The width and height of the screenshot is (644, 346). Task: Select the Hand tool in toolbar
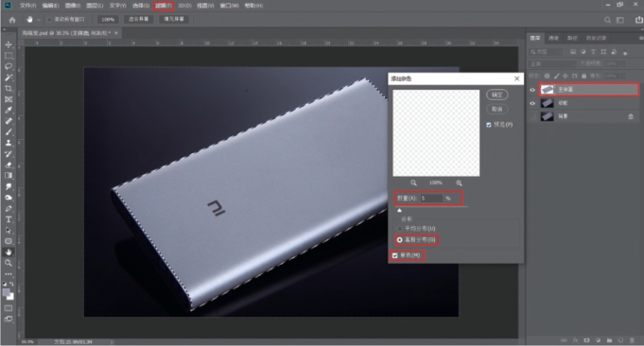tap(9, 252)
